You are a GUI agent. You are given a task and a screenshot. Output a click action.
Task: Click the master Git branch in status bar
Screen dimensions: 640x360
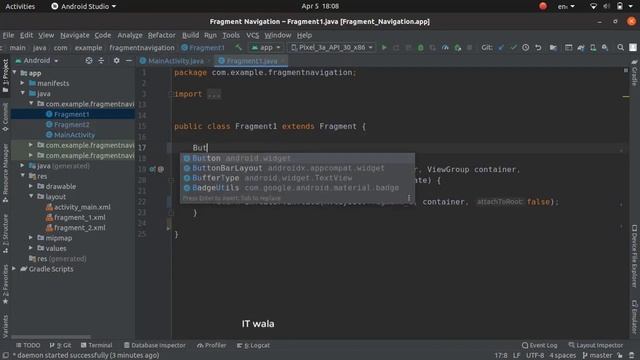click(x=598, y=355)
